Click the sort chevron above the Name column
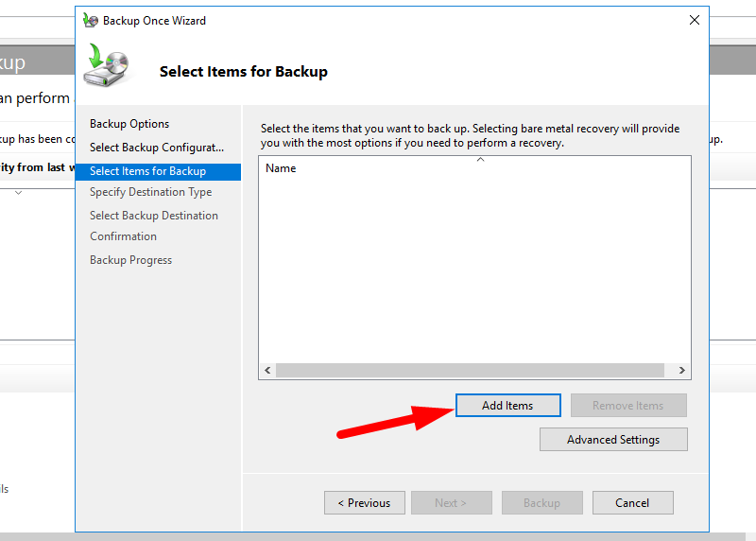The image size is (756, 541). (480, 160)
